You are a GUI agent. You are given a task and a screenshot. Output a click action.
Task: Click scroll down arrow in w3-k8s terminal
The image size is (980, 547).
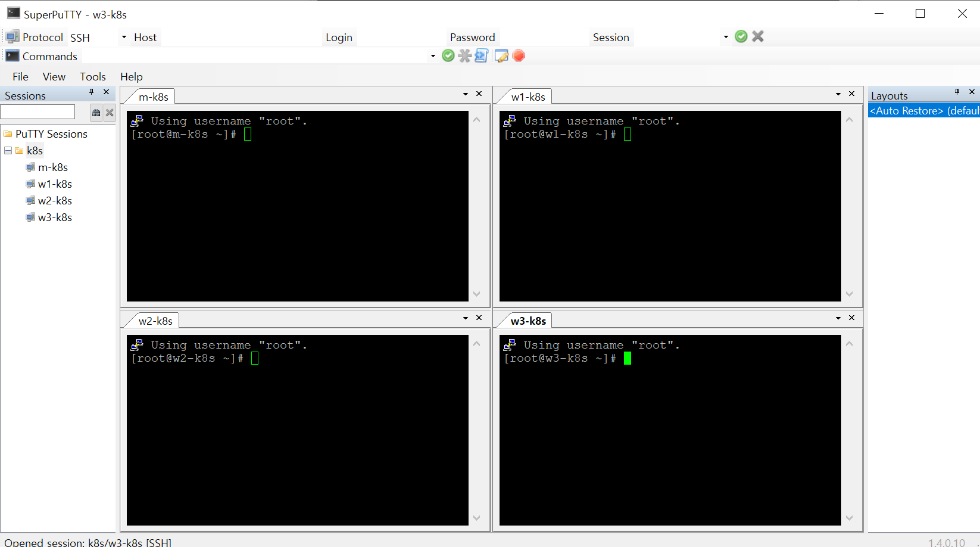(x=850, y=518)
